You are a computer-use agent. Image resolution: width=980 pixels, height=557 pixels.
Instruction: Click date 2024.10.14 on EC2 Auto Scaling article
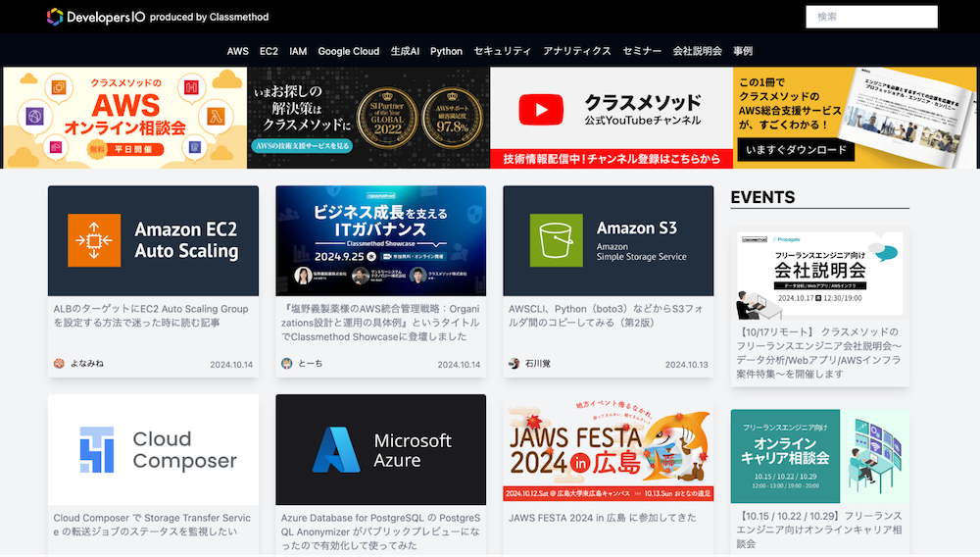231,365
